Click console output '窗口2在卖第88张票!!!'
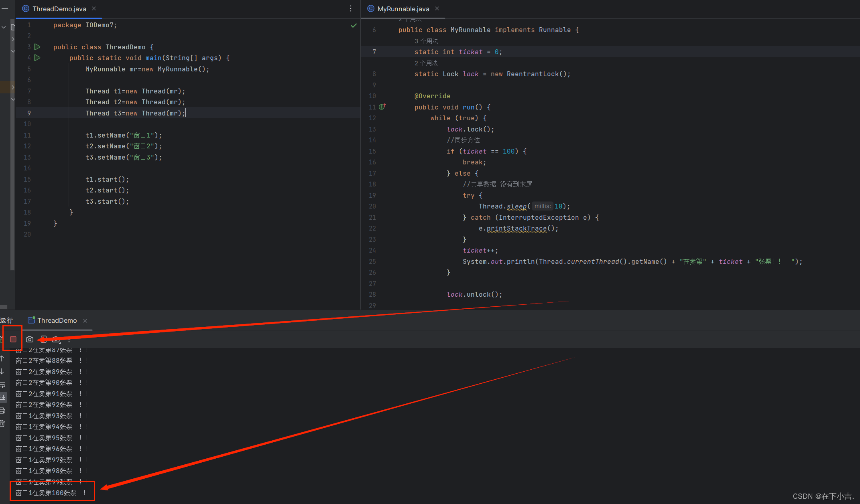 tap(52, 360)
